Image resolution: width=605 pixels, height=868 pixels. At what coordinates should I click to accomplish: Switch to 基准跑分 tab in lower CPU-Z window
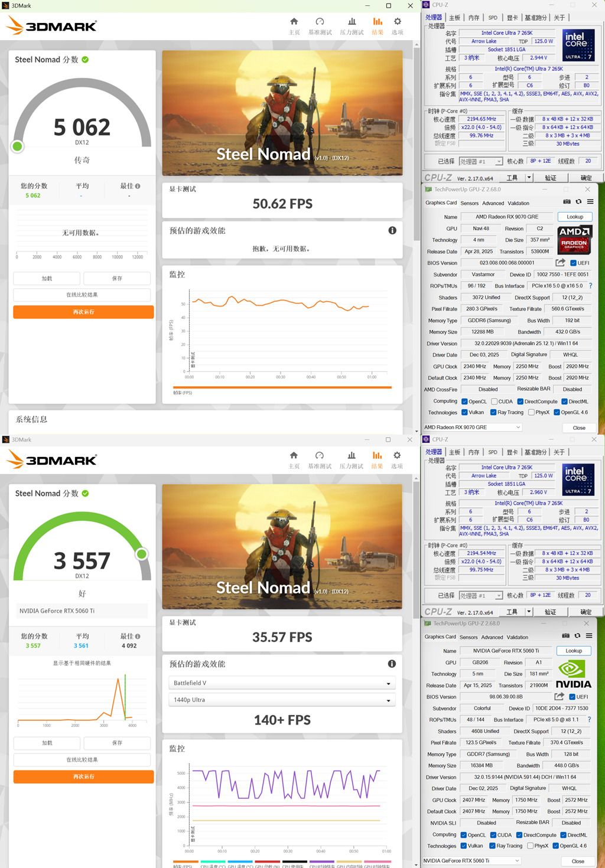coord(536,452)
